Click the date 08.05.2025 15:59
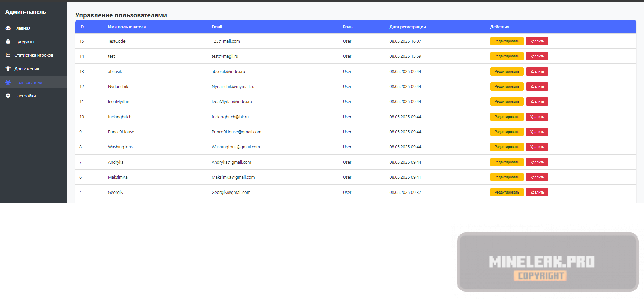Screen dimensions: 644x299 [x=405, y=56]
